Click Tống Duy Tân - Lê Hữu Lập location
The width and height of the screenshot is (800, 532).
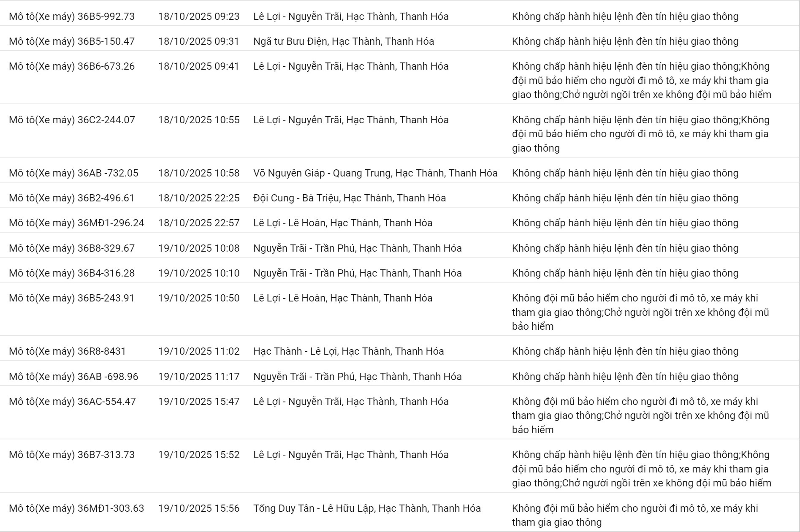pos(367,508)
